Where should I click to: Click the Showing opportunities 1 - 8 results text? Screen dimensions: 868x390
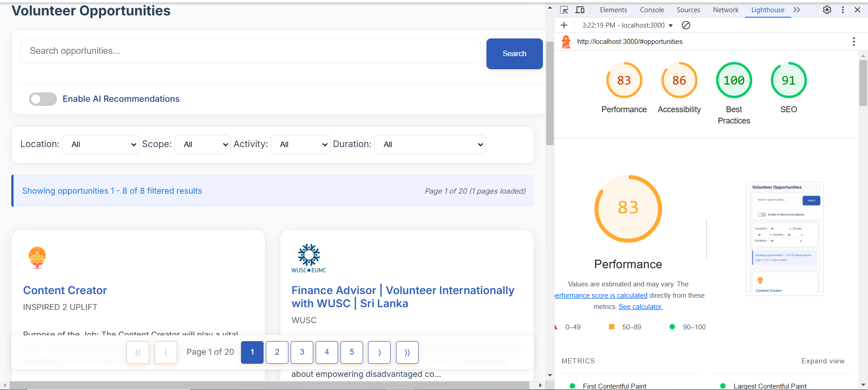112,191
